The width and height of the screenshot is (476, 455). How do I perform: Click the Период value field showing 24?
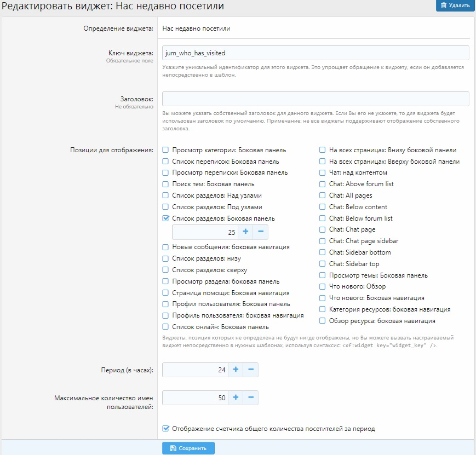[196, 370]
